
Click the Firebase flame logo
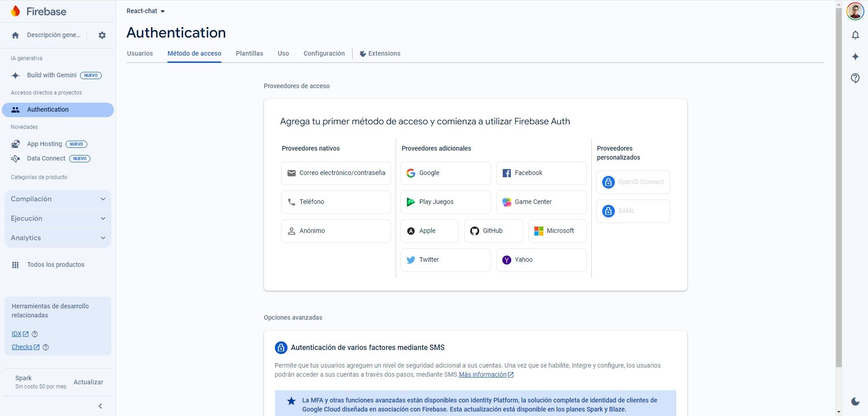(x=15, y=11)
